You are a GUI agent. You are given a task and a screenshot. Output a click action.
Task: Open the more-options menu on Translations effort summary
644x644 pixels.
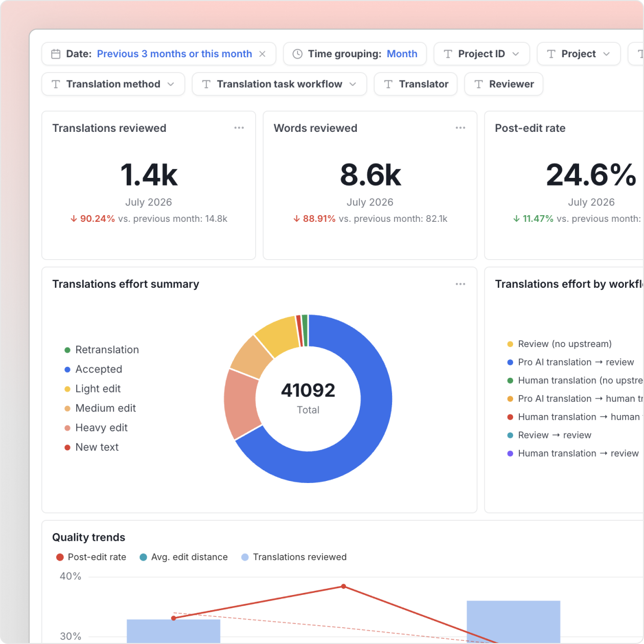(x=461, y=284)
